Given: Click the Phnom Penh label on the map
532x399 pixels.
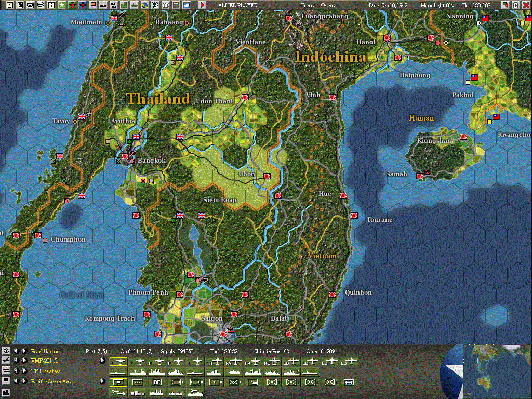Looking at the screenshot, I should (x=148, y=292).
